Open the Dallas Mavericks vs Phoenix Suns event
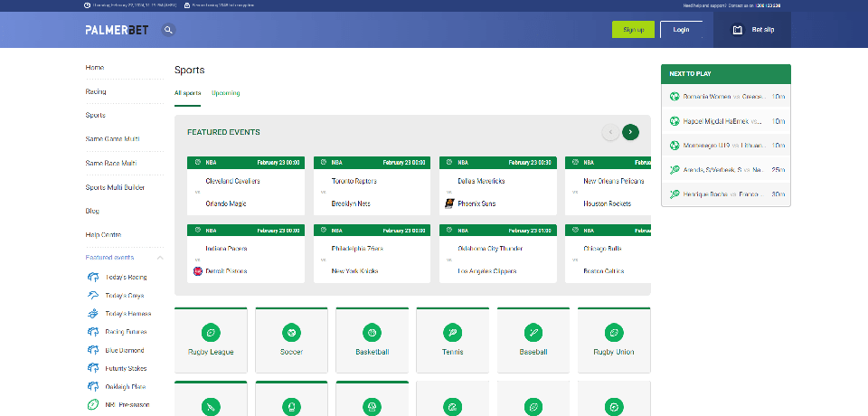868x416 pixels. pyautogui.click(x=495, y=192)
